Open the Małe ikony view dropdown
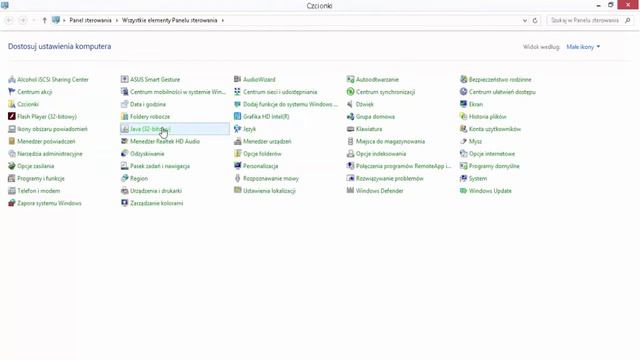This screenshot has height=360, width=640. click(x=583, y=47)
